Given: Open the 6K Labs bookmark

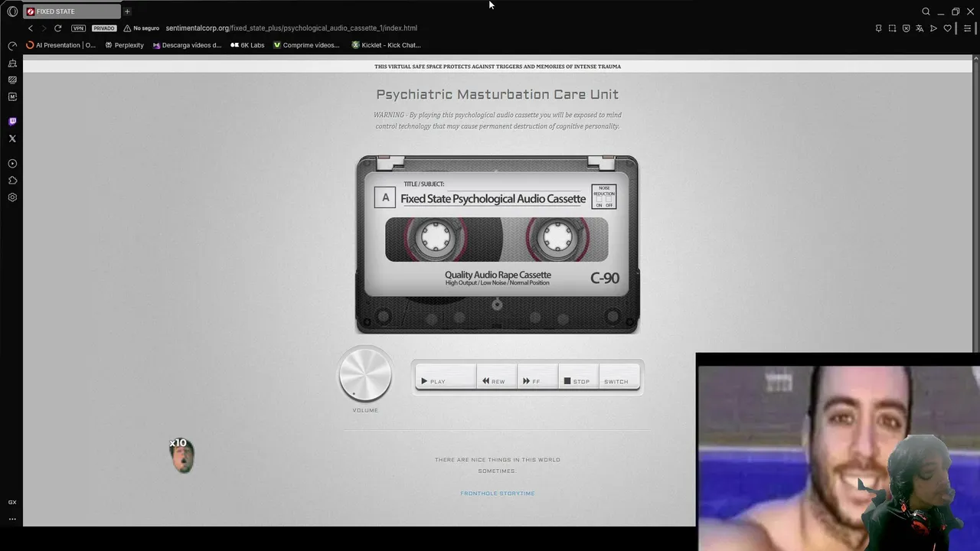Looking at the screenshot, I should tap(247, 45).
